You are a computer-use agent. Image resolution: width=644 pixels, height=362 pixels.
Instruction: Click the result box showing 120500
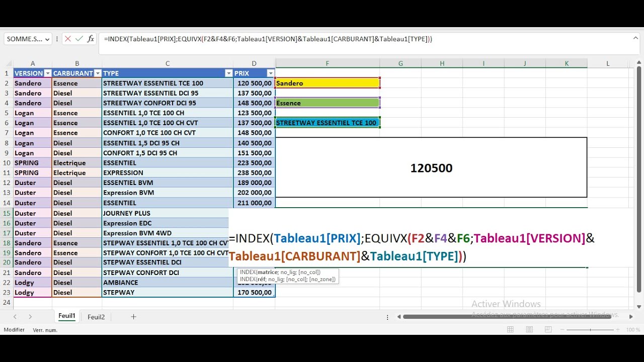(431, 167)
